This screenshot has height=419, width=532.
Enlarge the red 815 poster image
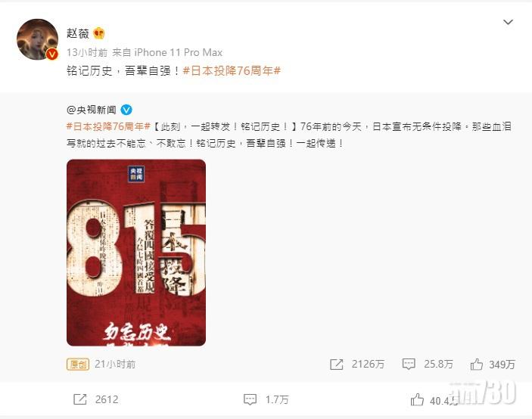(136, 253)
